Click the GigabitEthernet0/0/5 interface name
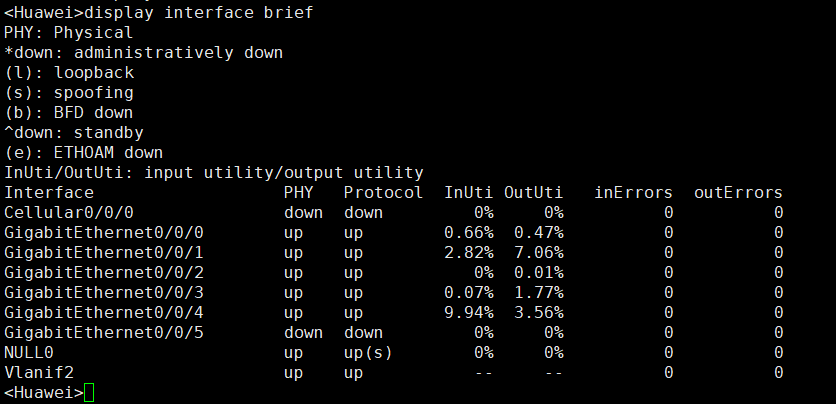The height and width of the screenshot is (404, 836). (104, 333)
